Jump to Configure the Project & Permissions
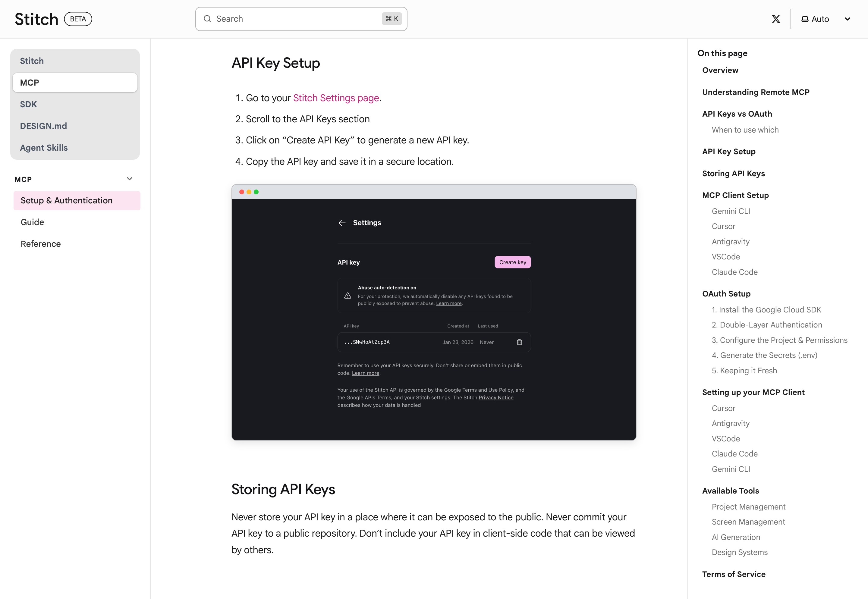 780,340
